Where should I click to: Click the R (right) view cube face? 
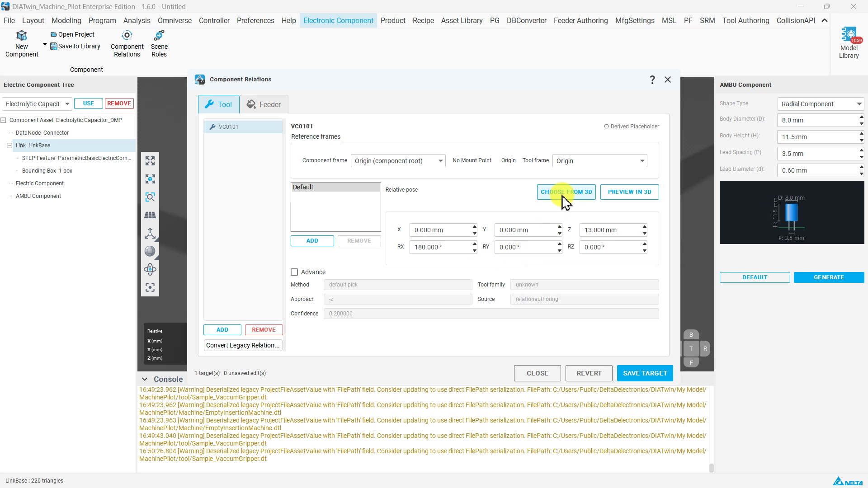[x=705, y=349]
